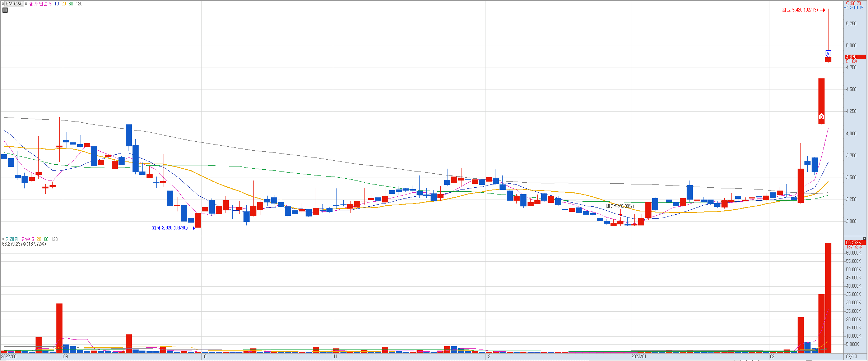Toggle the square marker before 거래량

(3, 239)
